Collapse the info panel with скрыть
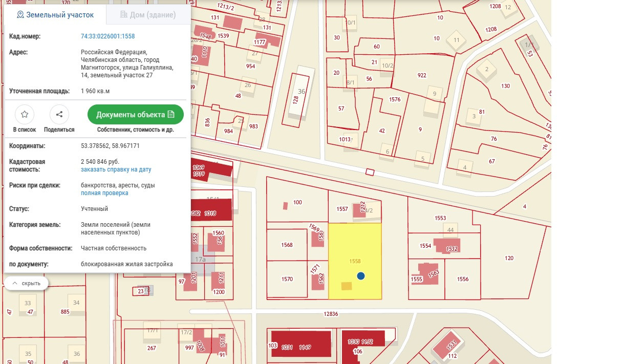 point(27,283)
